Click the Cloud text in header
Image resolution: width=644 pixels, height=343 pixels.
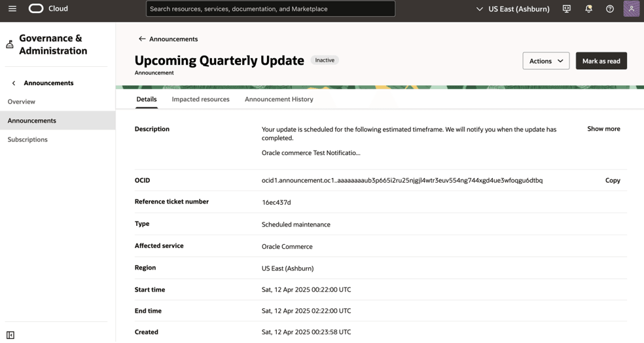pyautogui.click(x=58, y=9)
